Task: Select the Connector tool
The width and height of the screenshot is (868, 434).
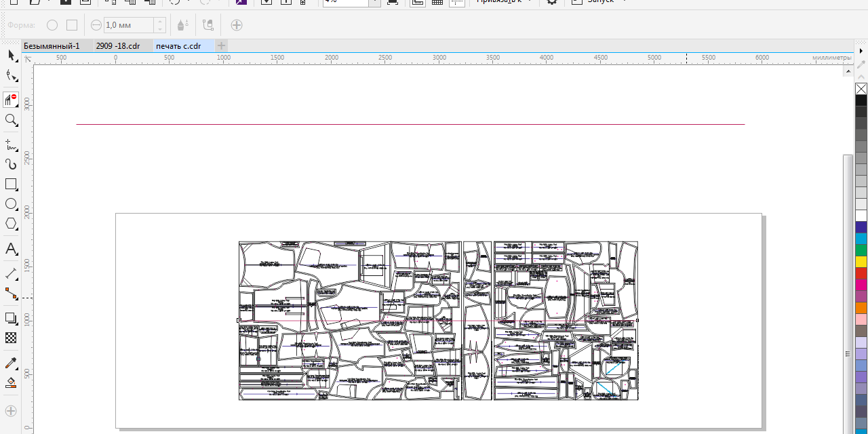Action: 11,294
